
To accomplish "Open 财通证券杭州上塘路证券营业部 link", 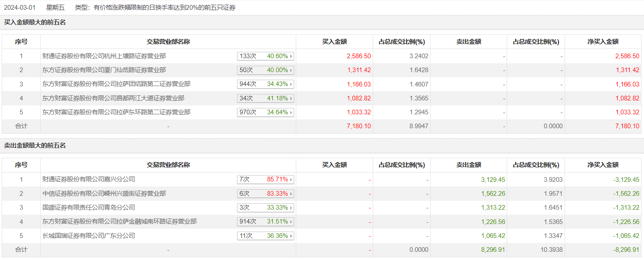I will 107,56.
